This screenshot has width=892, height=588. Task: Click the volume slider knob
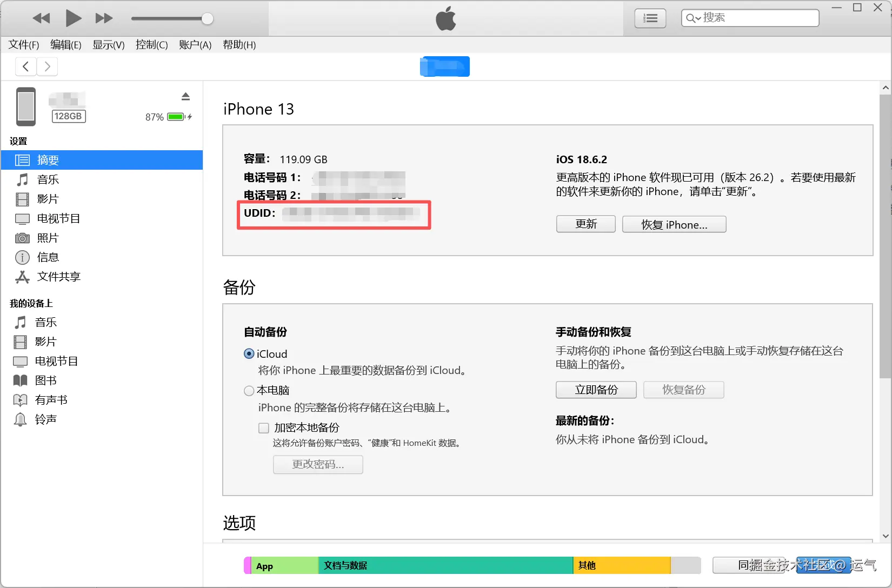207,19
